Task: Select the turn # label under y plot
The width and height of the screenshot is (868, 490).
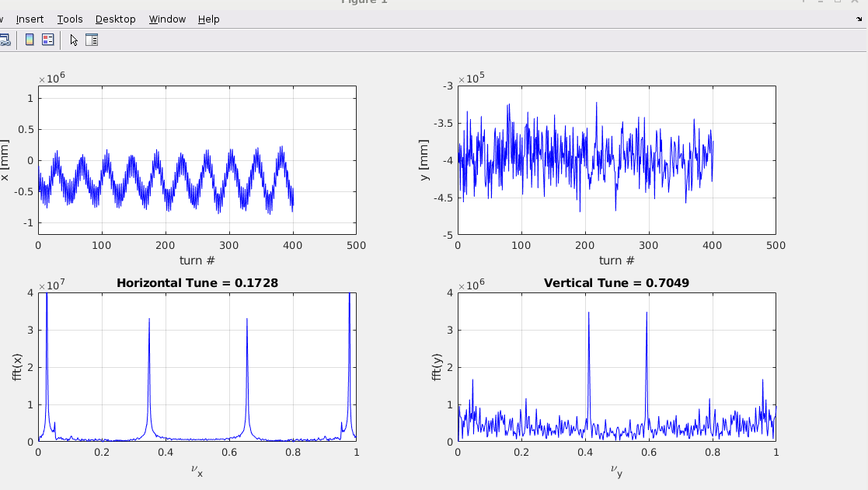Action: (x=616, y=261)
